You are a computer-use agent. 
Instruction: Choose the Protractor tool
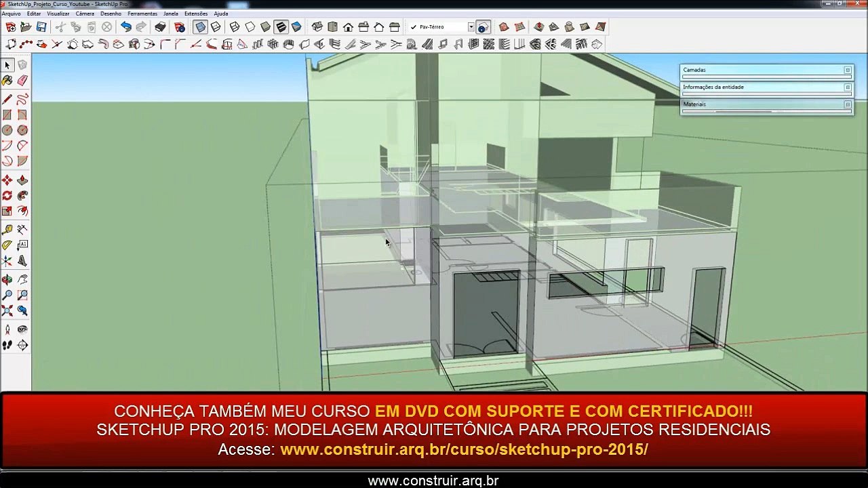click(x=7, y=245)
